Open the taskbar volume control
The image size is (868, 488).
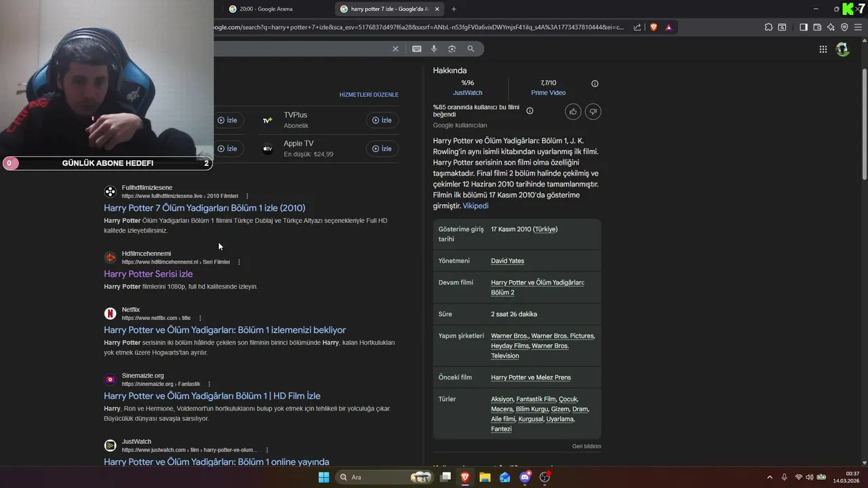pyautogui.click(x=809, y=477)
